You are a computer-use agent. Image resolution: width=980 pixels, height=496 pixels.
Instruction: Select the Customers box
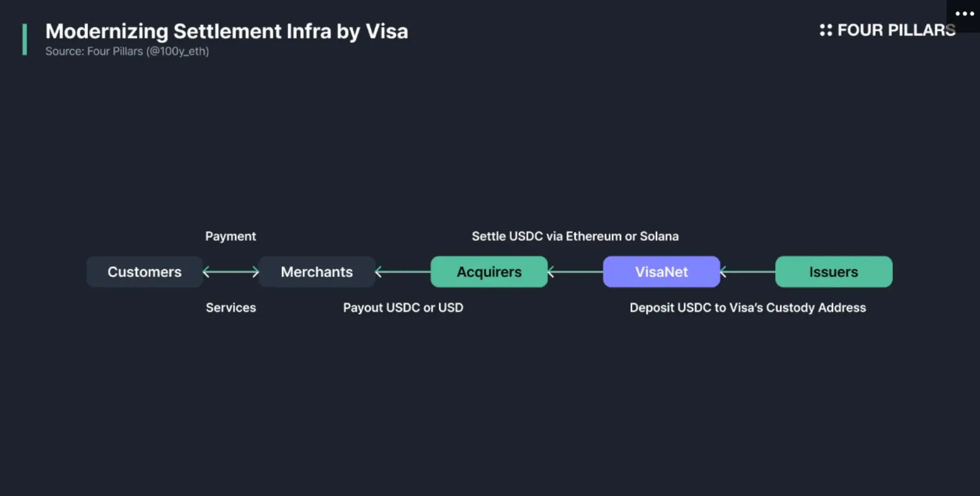[x=145, y=272]
